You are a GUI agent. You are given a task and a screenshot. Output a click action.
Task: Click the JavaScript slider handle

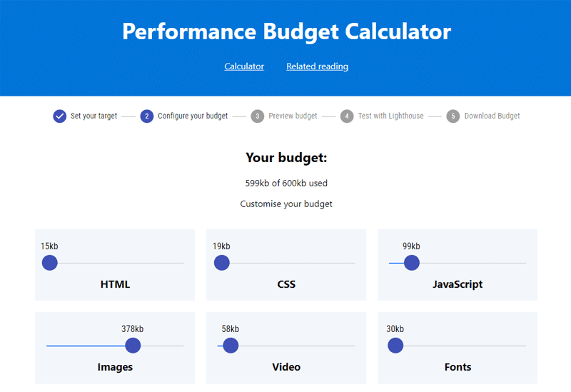(x=411, y=263)
